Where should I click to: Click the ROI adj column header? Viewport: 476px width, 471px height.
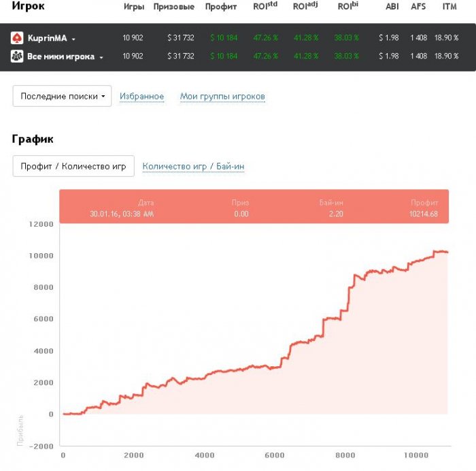305,6
